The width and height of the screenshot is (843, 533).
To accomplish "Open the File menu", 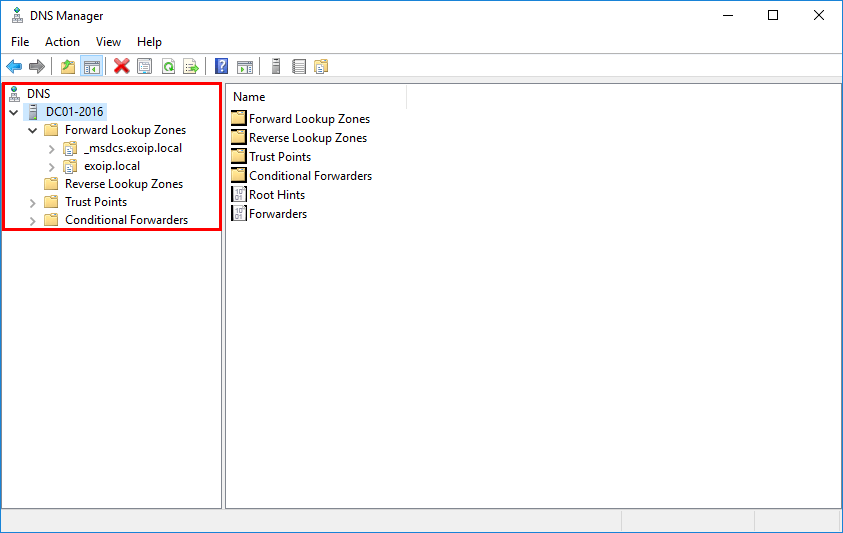I will pyautogui.click(x=20, y=42).
